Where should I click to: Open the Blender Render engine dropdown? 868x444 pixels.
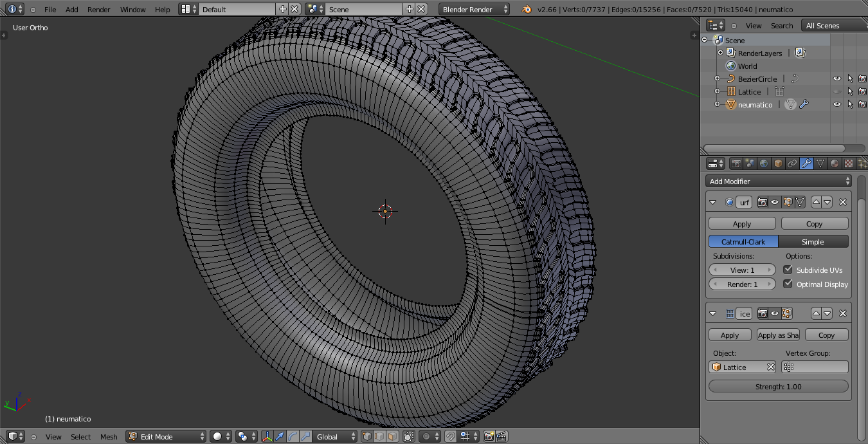point(475,9)
